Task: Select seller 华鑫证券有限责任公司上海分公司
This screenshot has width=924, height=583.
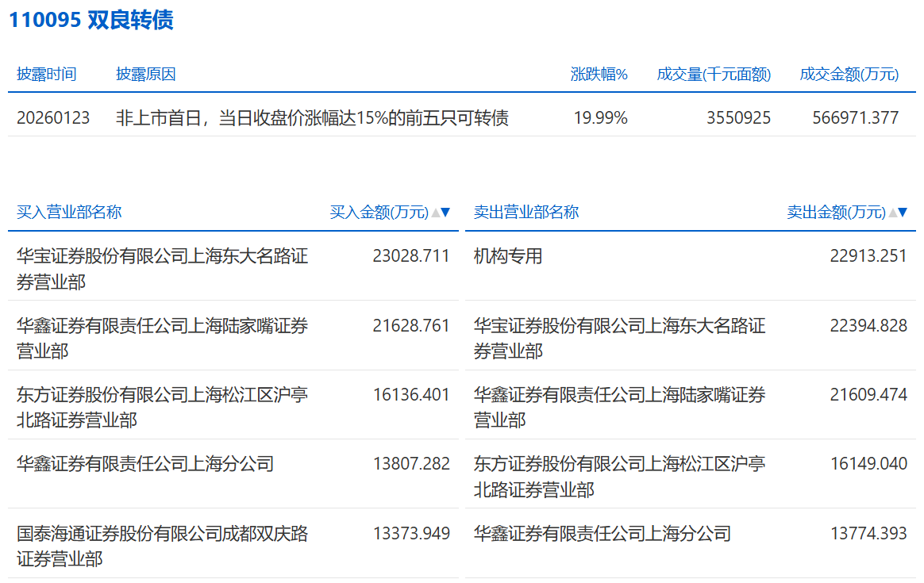Action: (x=603, y=534)
